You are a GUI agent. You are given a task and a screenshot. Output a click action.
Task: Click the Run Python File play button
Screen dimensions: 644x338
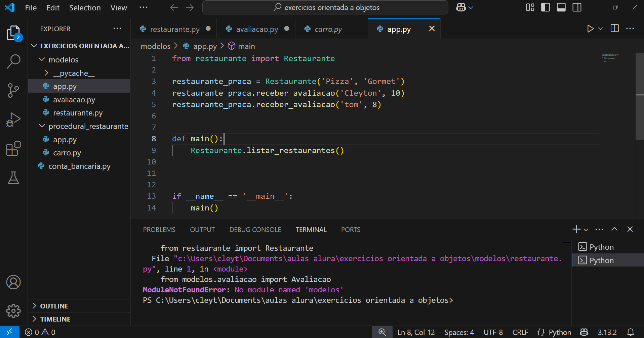pyautogui.click(x=590, y=29)
